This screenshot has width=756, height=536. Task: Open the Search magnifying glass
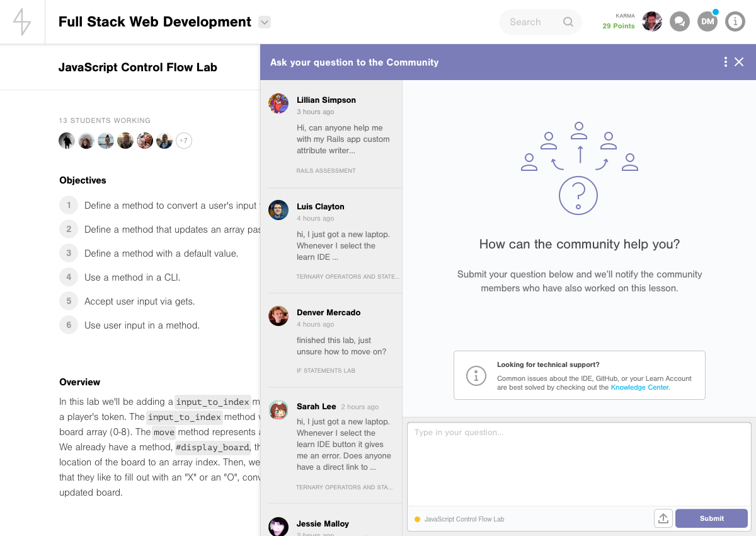click(568, 21)
